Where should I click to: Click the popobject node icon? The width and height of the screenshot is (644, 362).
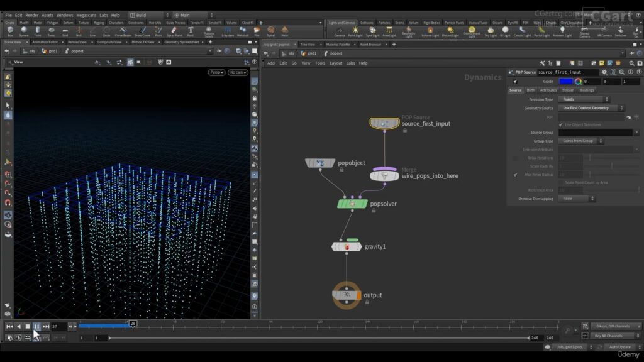click(320, 163)
